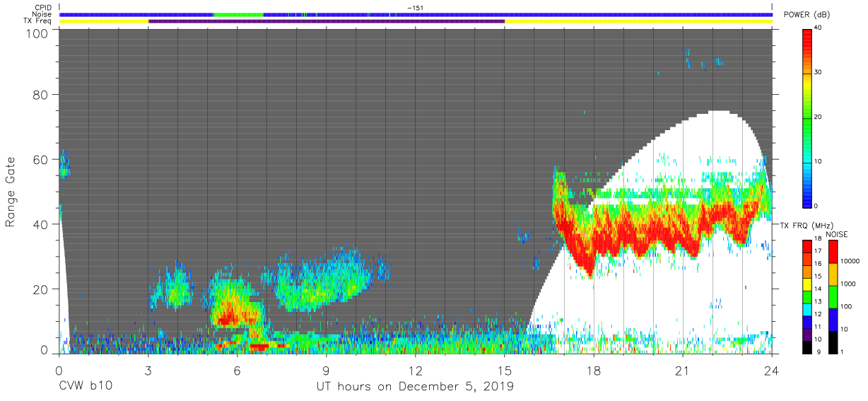868x401 pixels.
Task: Click the blue segment of the NOISE legend
Action: tap(832, 320)
